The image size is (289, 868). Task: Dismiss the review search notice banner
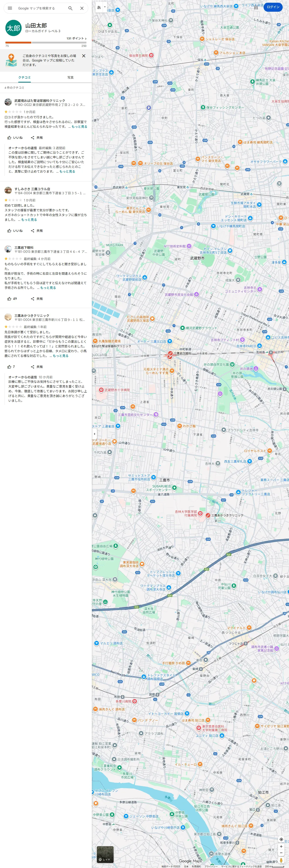[84, 56]
